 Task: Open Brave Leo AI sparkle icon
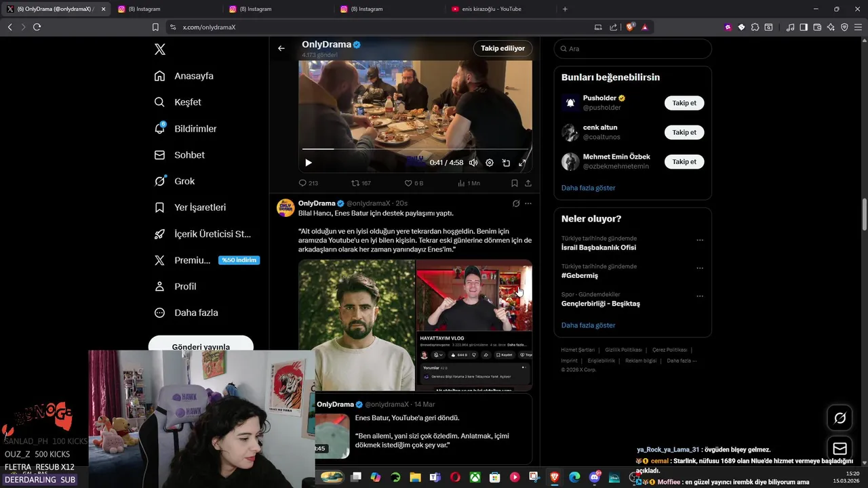[831, 27]
